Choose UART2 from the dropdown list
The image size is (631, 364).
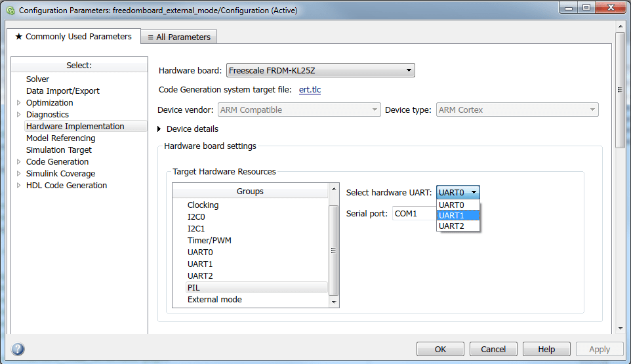coord(458,226)
